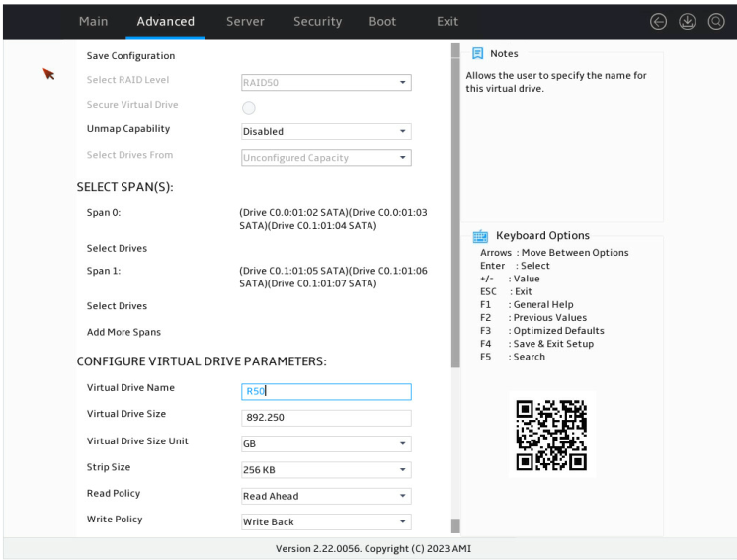
Task: Click the F3 Optimized Defaults text
Action: 542,330
